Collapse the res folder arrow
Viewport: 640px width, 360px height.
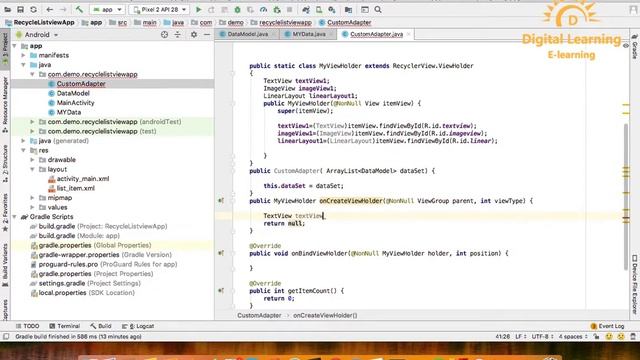[24, 150]
